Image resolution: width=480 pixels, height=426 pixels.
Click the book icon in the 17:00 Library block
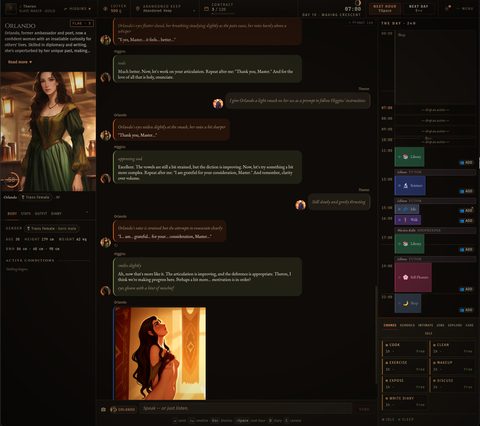[405, 244]
